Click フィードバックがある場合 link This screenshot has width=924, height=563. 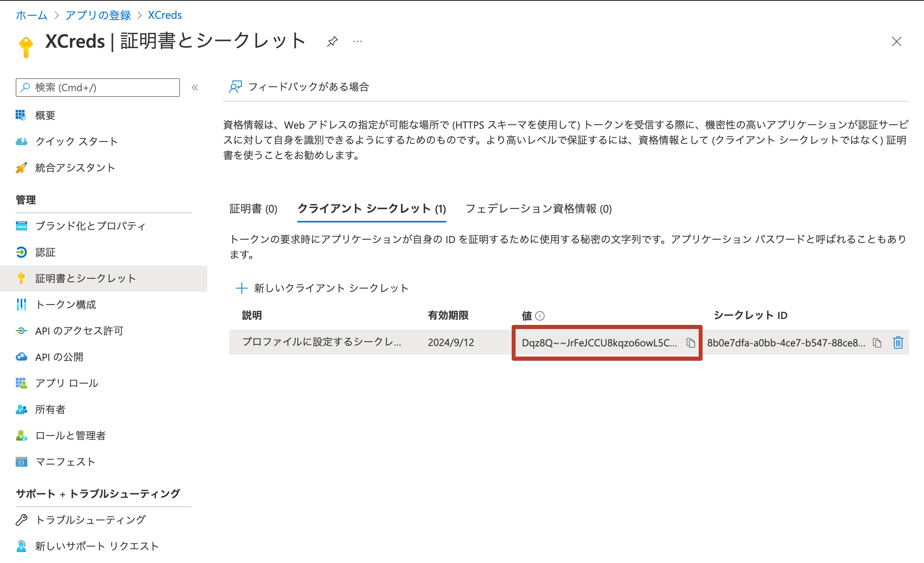[300, 87]
